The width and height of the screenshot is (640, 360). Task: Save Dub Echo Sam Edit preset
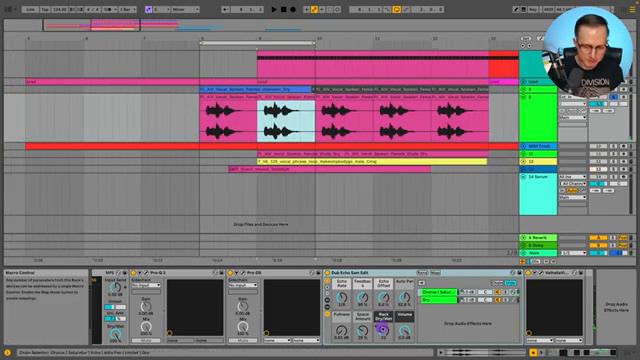[519, 273]
